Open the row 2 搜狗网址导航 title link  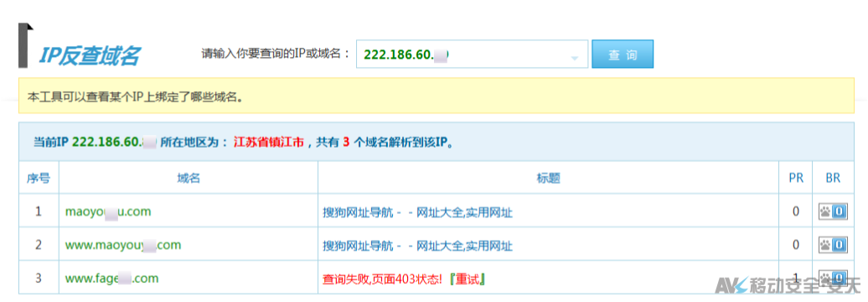point(417,246)
